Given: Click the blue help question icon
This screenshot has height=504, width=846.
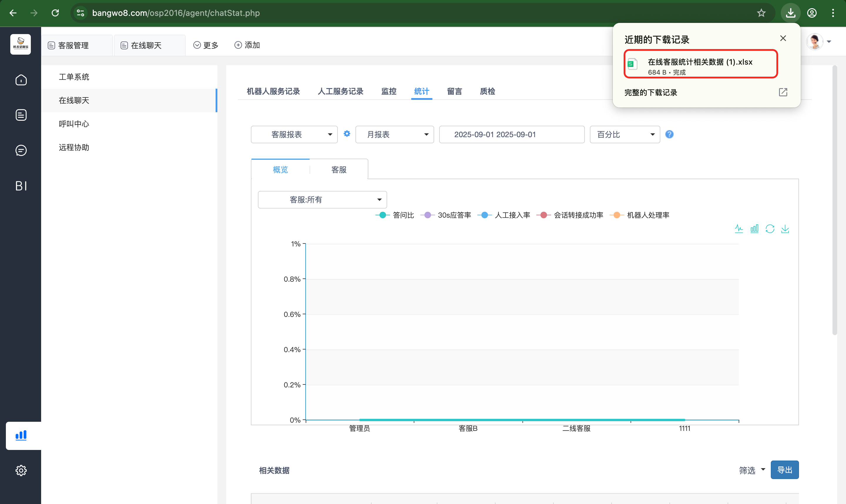Looking at the screenshot, I should 669,135.
